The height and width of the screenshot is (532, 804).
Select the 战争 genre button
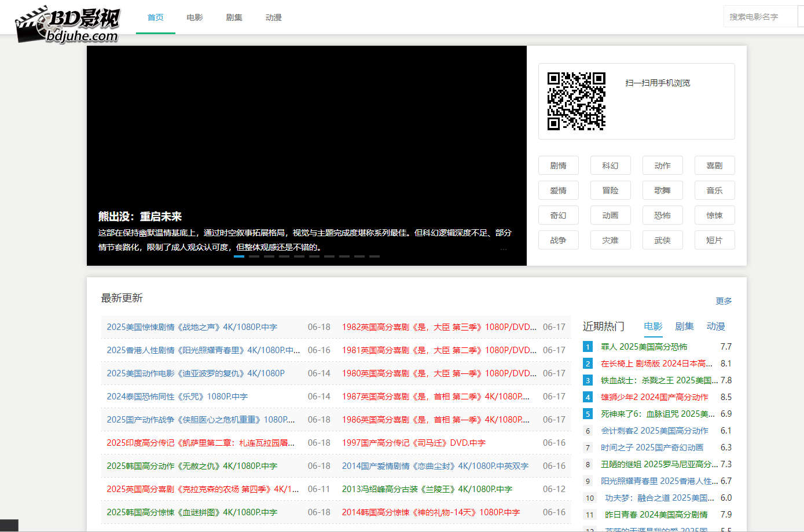click(559, 240)
